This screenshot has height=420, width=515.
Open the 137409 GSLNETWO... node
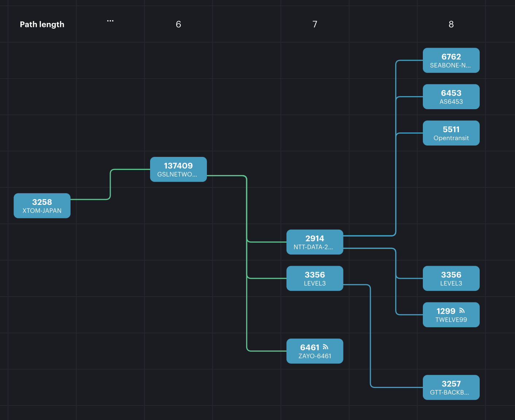click(x=178, y=169)
